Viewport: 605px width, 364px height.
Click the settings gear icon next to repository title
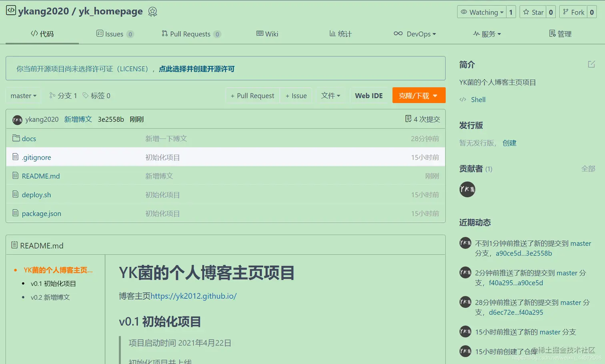pyautogui.click(x=152, y=12)
